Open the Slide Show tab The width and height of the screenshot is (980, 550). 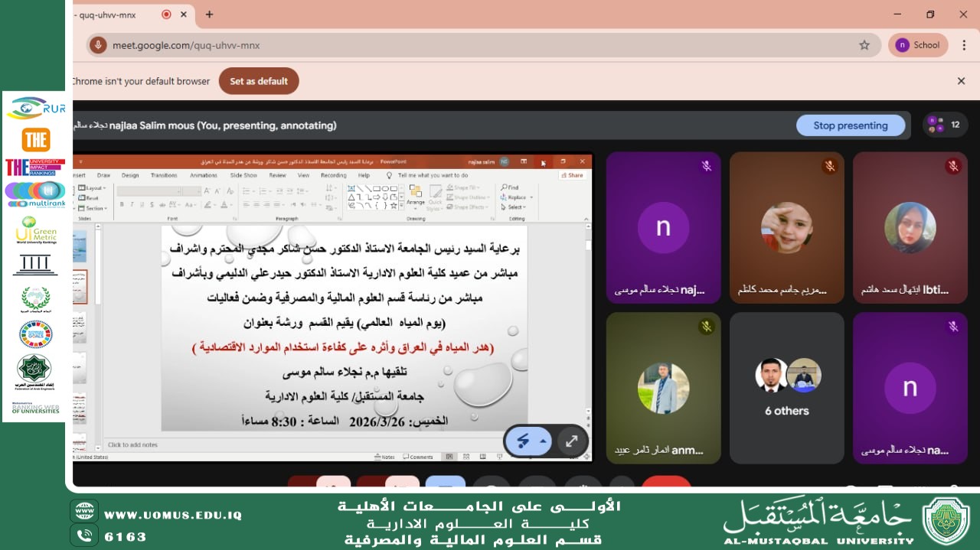[x=243, y=175]
